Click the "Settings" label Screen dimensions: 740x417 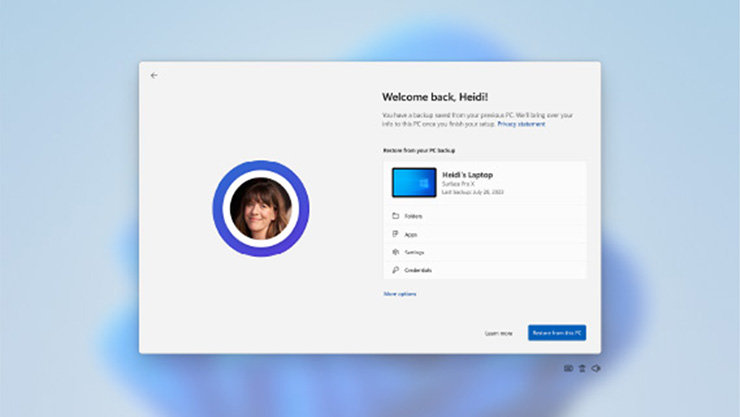click(414, 252)
